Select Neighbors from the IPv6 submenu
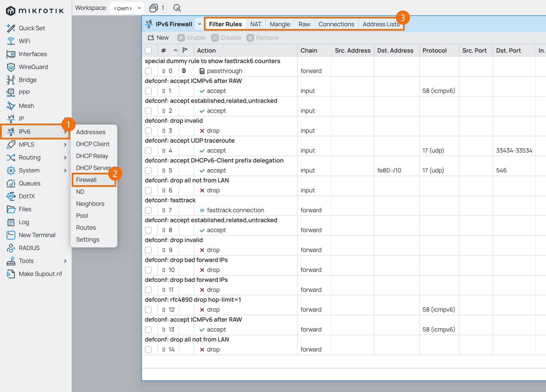Screen dimensions: 546x392 [x=90, y=204]
